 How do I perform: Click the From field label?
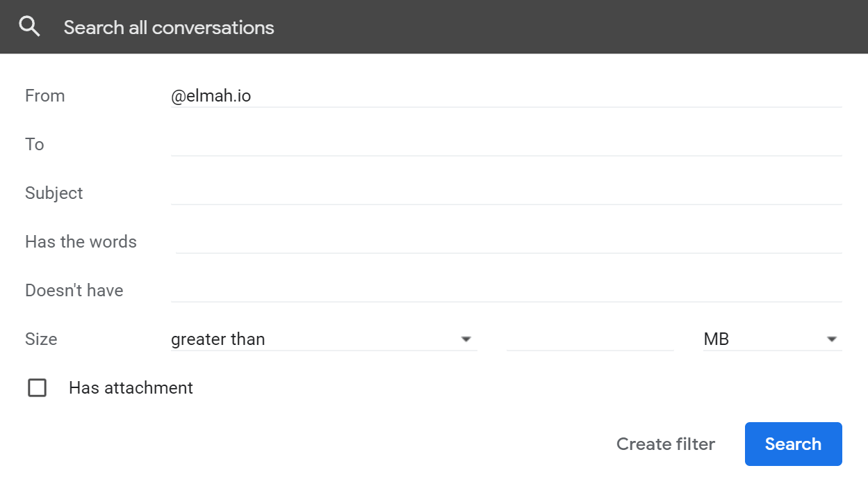coord(44,95)
